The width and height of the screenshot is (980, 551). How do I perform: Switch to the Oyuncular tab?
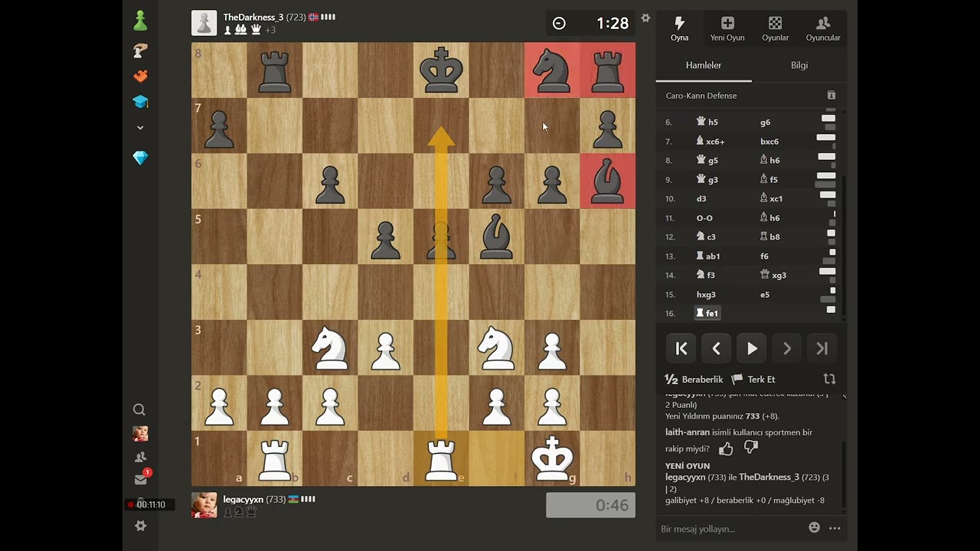[x=823, y=29]
